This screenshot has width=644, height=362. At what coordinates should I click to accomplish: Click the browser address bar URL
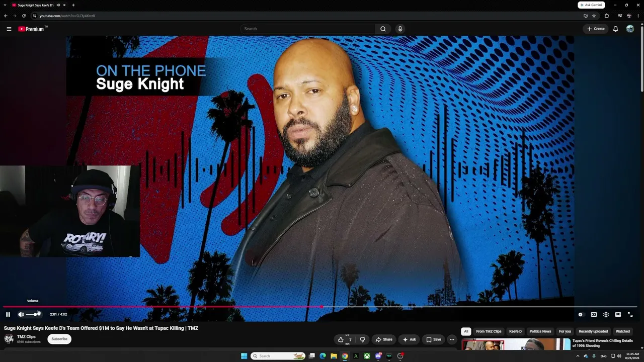pos(67,16)
